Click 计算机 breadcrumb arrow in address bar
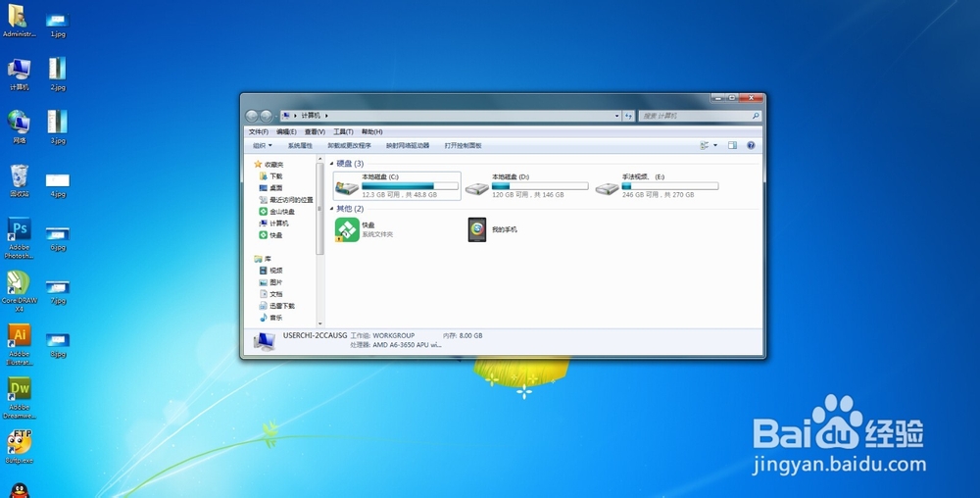 [326, 116]
